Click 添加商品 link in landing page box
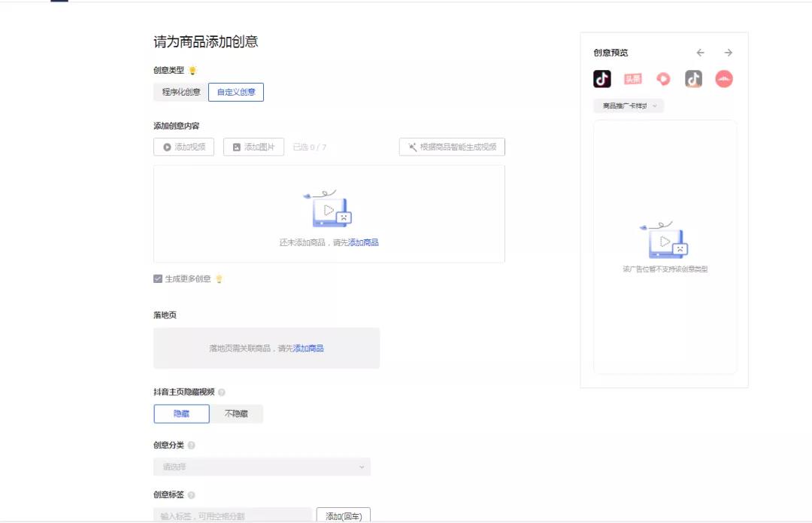This screenshot has height=523, width=812. tap(308, 348)
